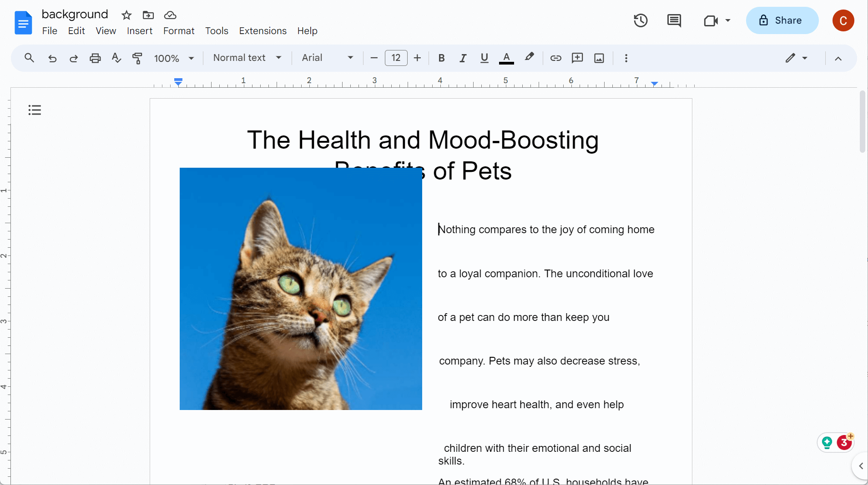
Task: Open the Arial font dropdown
Action: point(327,58)
